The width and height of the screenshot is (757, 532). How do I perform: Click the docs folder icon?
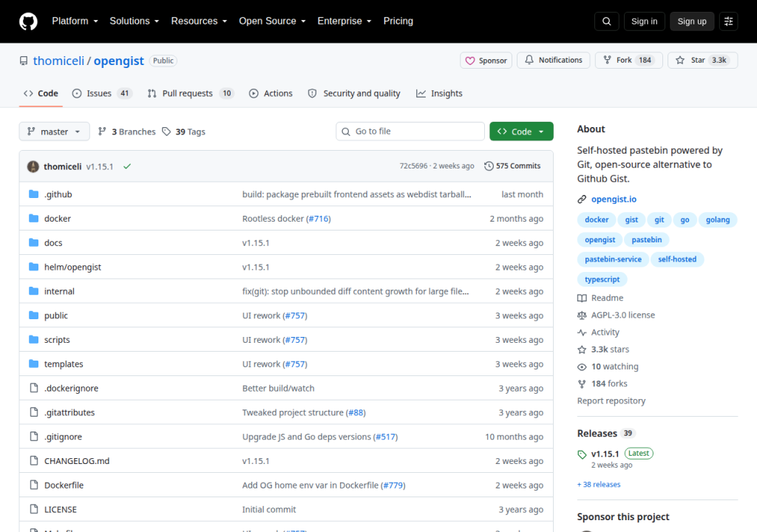point(33,242)
